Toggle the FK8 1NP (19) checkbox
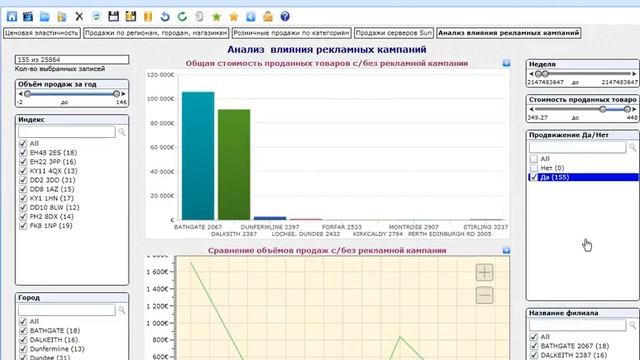 coord(23,226)
